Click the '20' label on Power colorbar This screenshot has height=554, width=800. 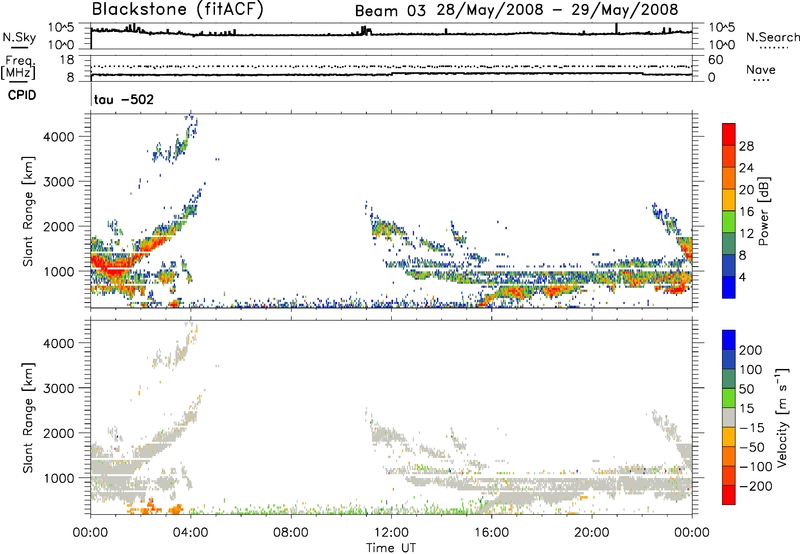pyautogui.click(x=746, y=190)
